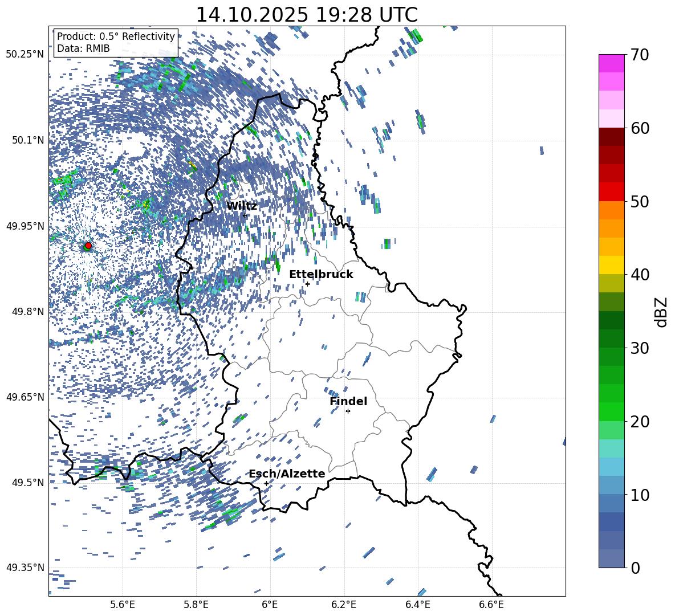
Task: Click colorbar tick label 0
Action: click(635, 568)
